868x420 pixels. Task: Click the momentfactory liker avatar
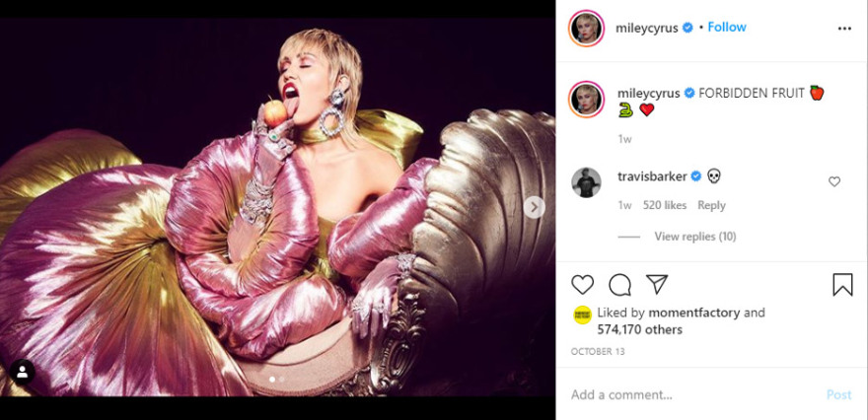point(582,314)
